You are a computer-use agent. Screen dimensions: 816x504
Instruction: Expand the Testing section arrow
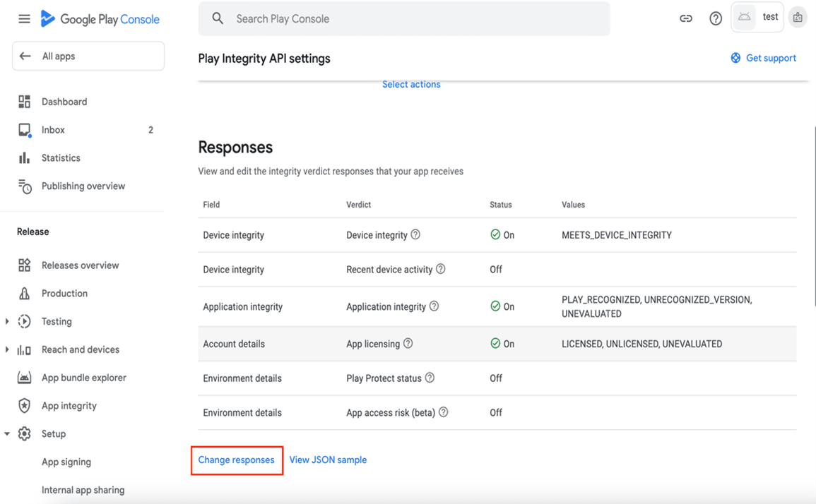tap(7, 321)
